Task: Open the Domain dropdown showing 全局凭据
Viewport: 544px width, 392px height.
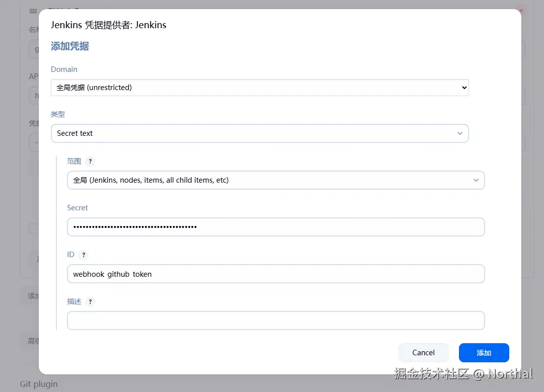Action: (260, 87)
